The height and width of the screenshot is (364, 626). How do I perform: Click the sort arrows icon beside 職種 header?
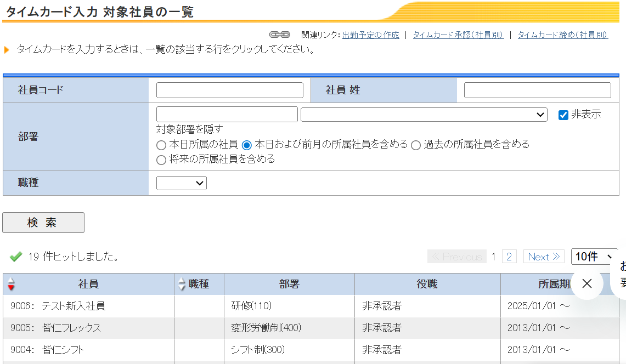(183, 285)
